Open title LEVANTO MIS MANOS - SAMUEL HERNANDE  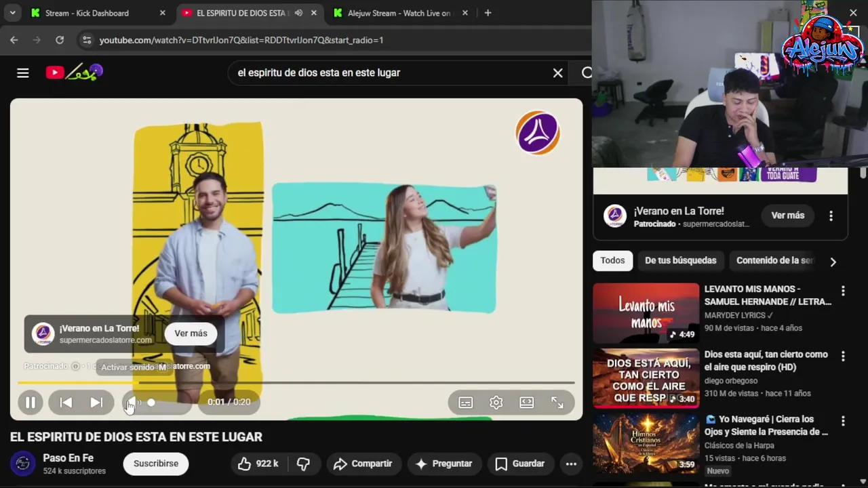click(x=768, y=296)
